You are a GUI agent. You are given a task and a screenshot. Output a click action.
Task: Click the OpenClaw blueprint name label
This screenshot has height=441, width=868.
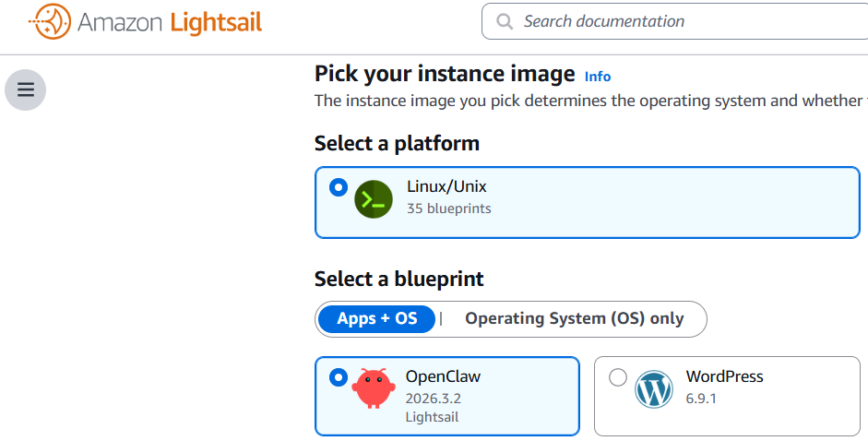(x=443, y=376)
